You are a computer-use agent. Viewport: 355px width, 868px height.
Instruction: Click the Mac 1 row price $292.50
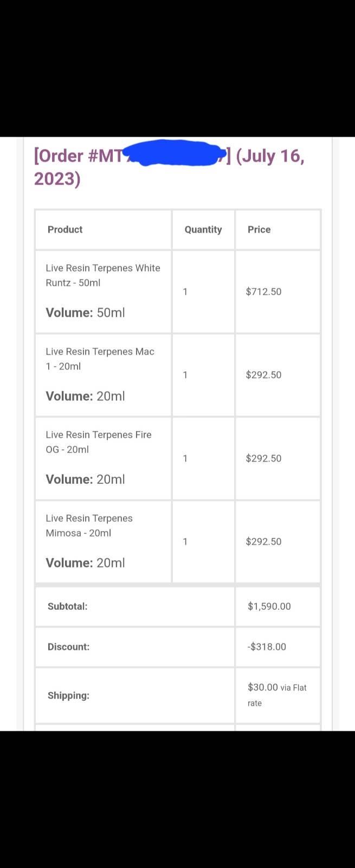click(x=263, y=375)
